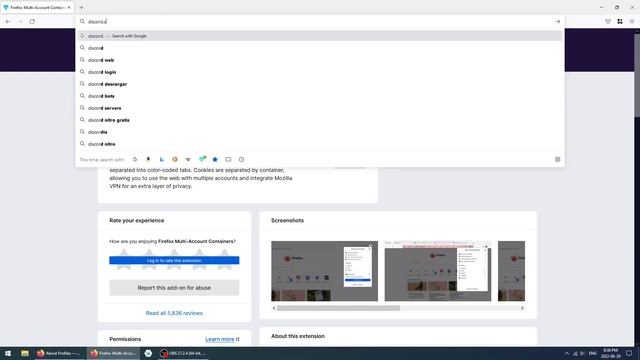
Task: Click the browser Forward arrow
Action: click(x=20, y=22)
